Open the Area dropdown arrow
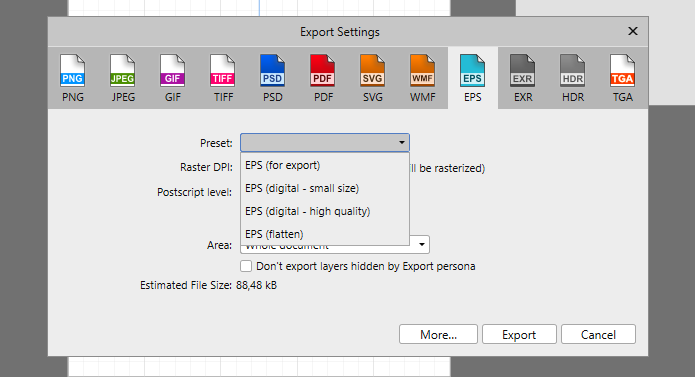 click(x=422, y=245)
